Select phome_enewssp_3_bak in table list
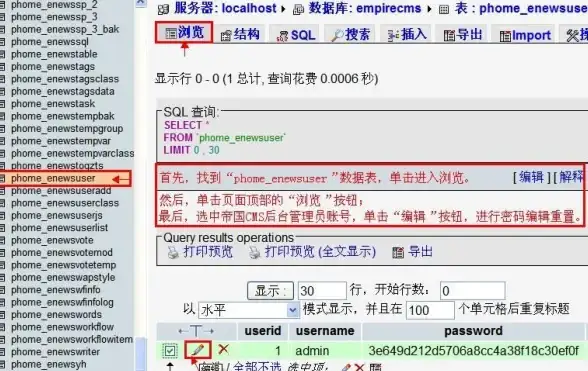Screen dimensions: 588x371 point(65,29)
